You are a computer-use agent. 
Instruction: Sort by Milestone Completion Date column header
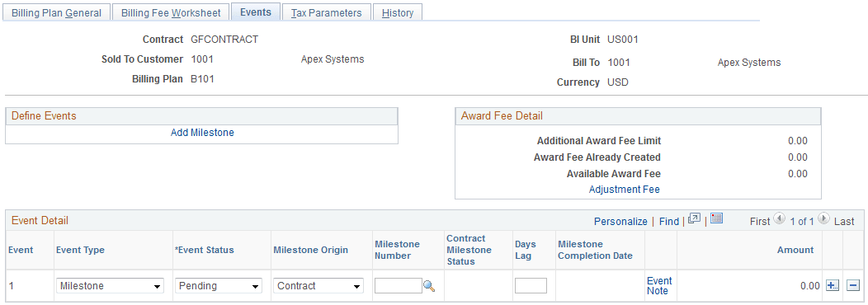pyautogui.click(x=595, y=251)
